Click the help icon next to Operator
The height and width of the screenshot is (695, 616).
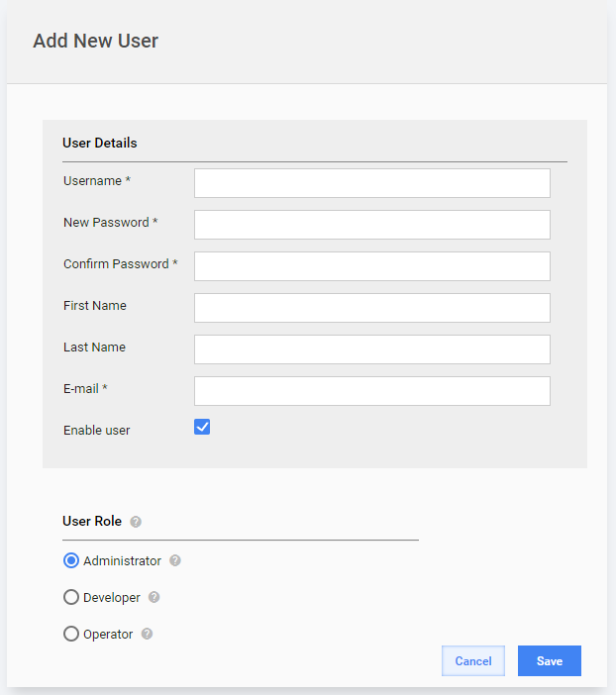147,634
